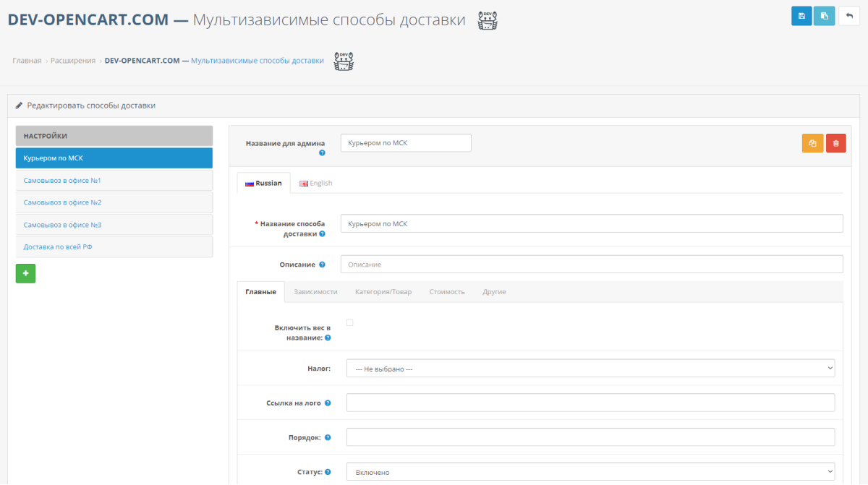Image resolution: width=868 pixels, height=485 pixels.
Task: Open the Налог dropdown
Action: coord(590,369)
